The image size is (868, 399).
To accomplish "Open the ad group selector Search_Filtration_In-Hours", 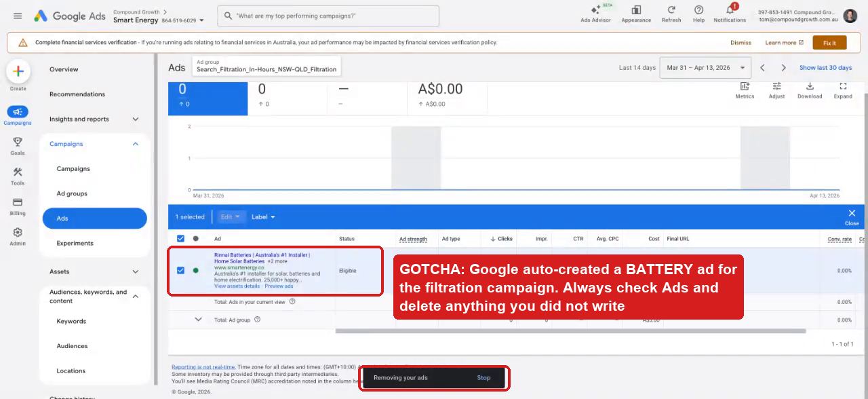I will [x=267, y=66].
